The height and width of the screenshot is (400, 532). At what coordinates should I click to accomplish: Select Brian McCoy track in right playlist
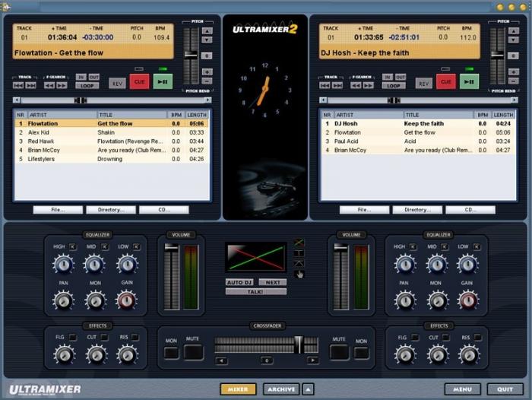coord(418,150)
